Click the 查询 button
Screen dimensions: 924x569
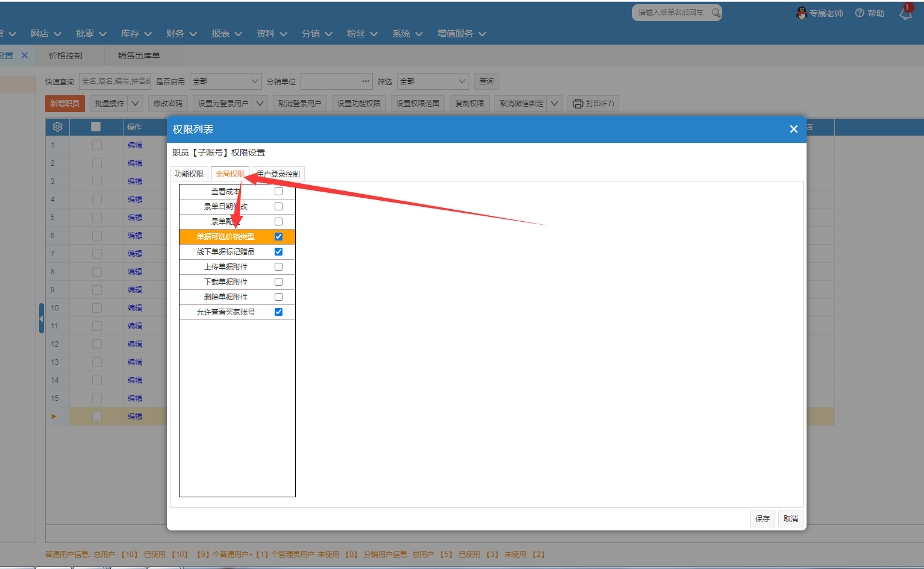tap(487, 81)
